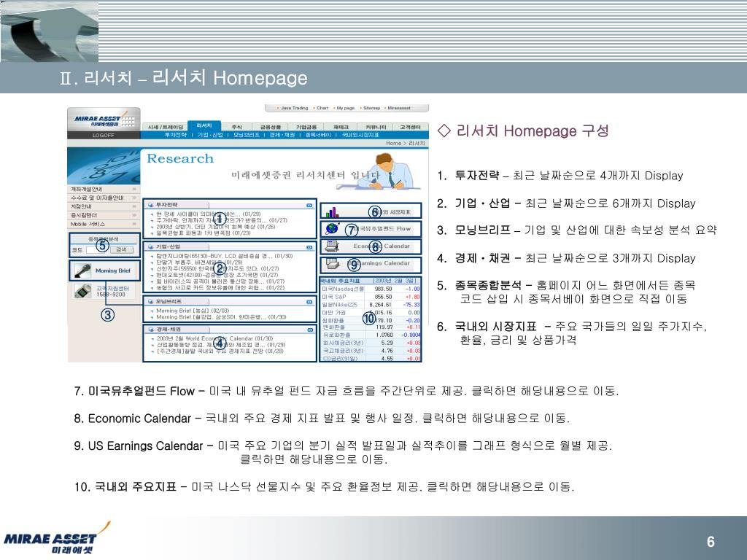Click the icon beside the 투자전략 section title
Viewport: 747px width, 560px height.
pos(151,205)
